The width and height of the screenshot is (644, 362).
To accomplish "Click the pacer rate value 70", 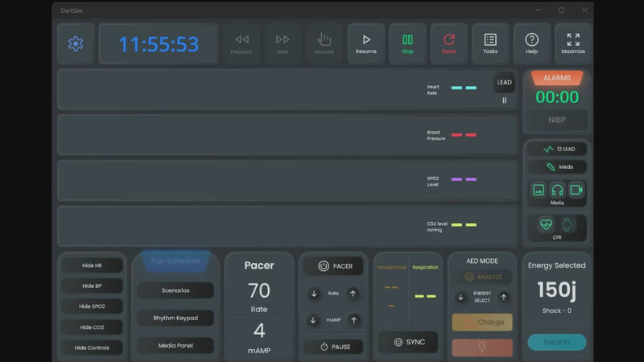I will point(259,290).
